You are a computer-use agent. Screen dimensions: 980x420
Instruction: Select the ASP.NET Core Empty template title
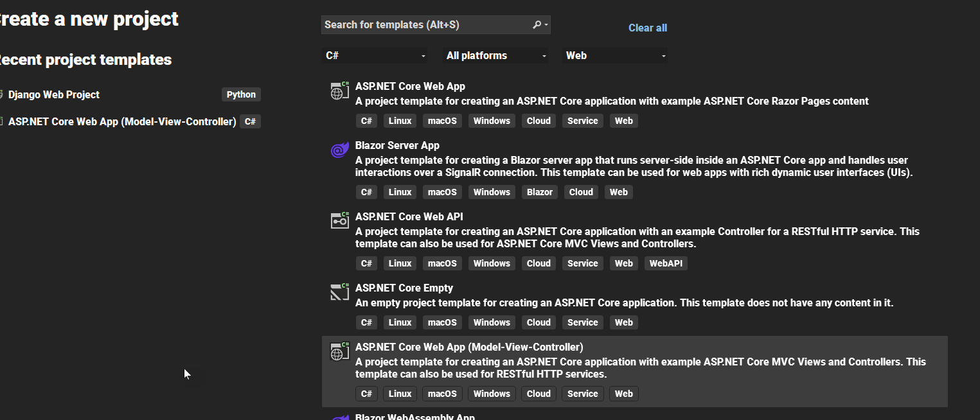tap(404, 288)
